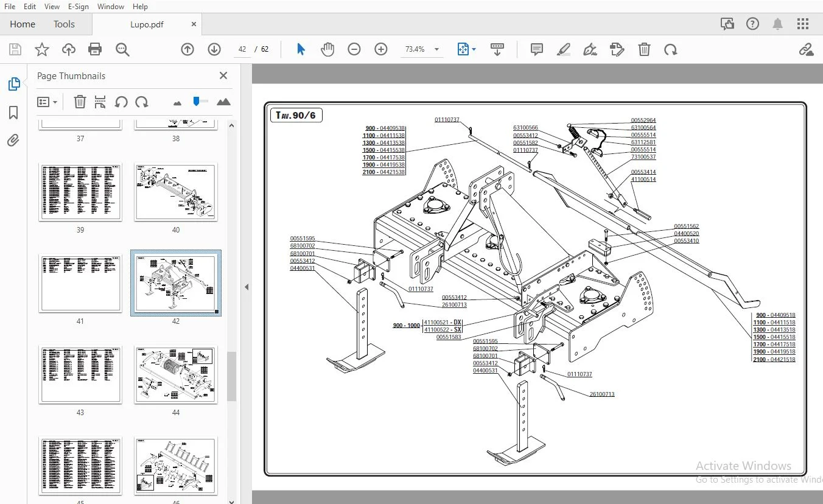Print the document via printer icon
The height and width of the screenshot is (504, 823).
(x=95, y=49)
